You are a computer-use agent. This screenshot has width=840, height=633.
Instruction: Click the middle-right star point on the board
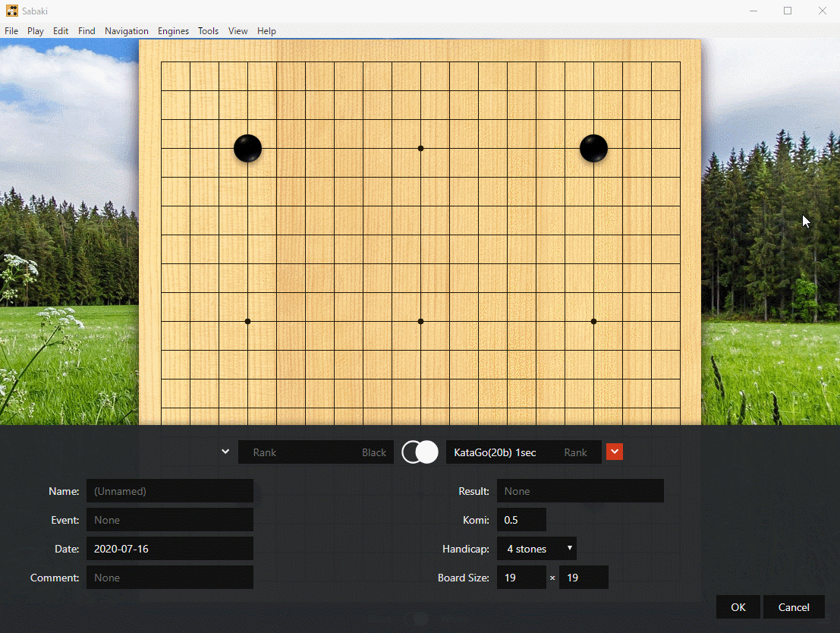593,322
